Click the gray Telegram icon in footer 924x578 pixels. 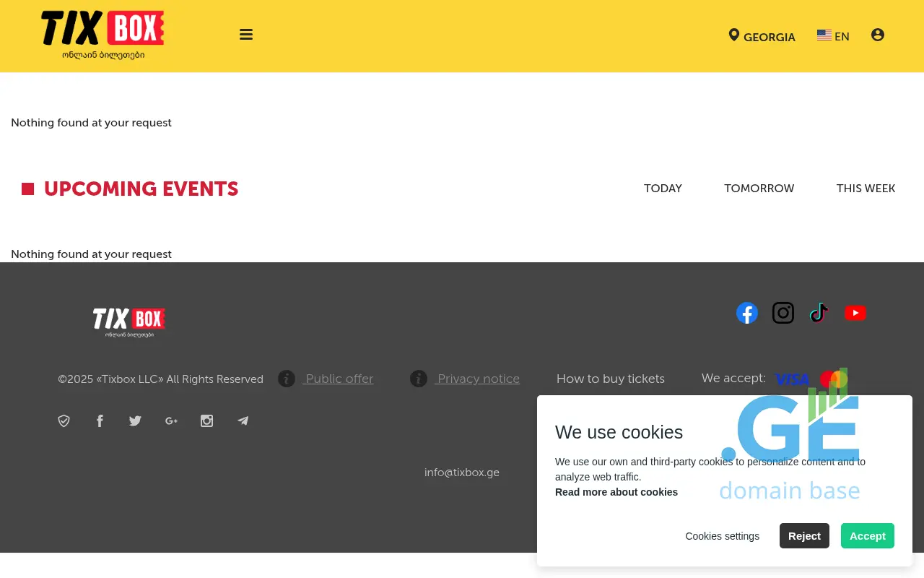coord(243,421)
